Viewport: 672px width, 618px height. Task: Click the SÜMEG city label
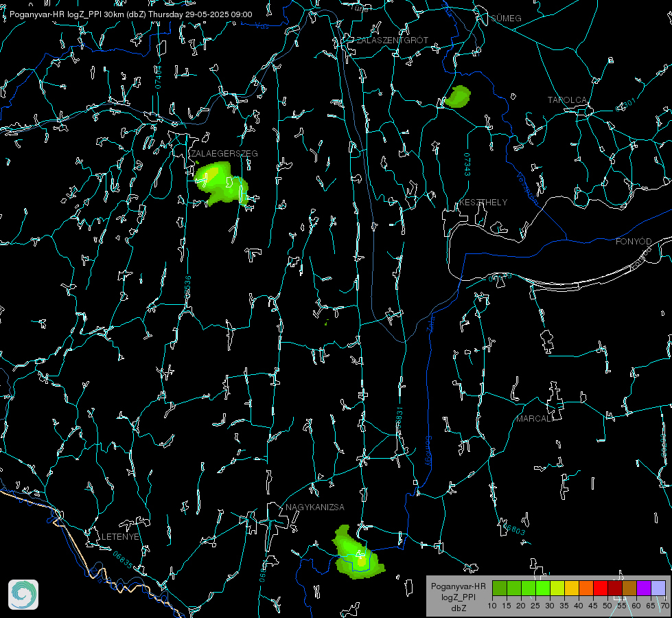tap(506, 18)
